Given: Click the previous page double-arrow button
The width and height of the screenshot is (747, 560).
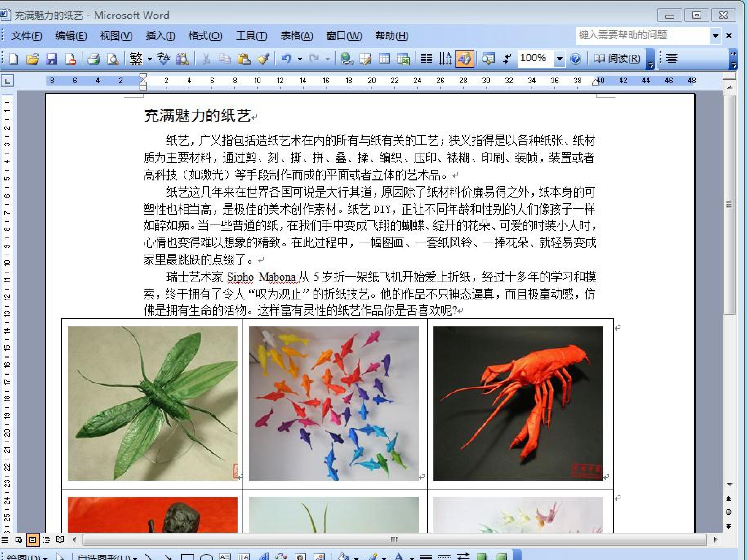Looking at the screenshot, I should [x=728, y=499].
